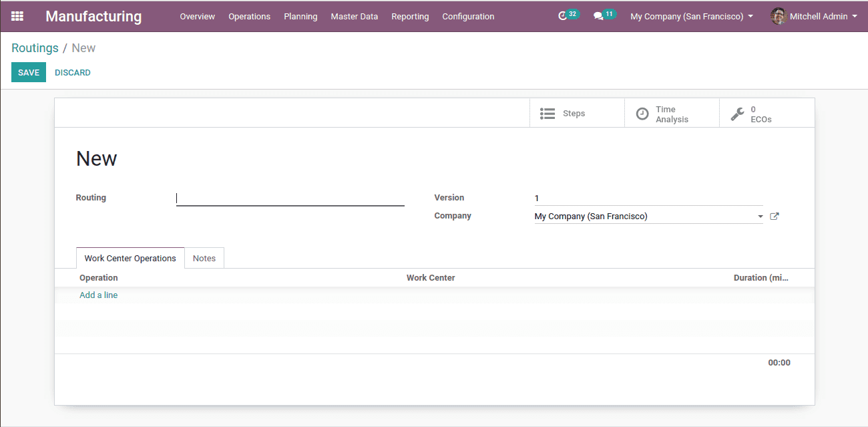Image resolution: width=868 pixels, height=427 pixels.
Task: Open Steps list icon button
Action: 577,114
